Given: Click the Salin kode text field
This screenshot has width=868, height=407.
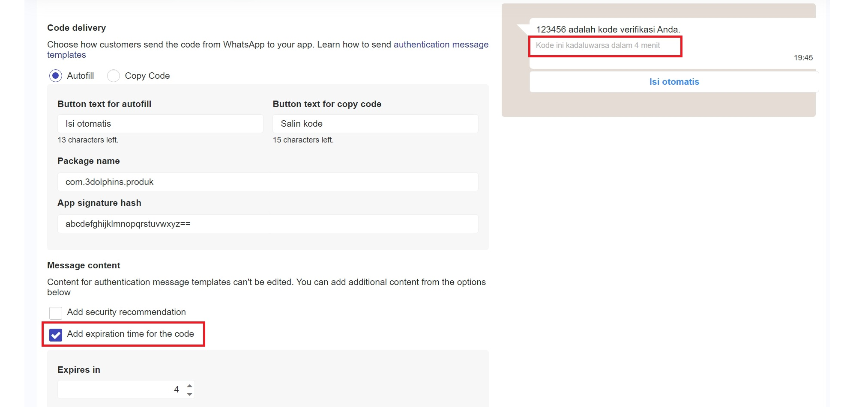Looking at the screenshot, I should [375, 124].
